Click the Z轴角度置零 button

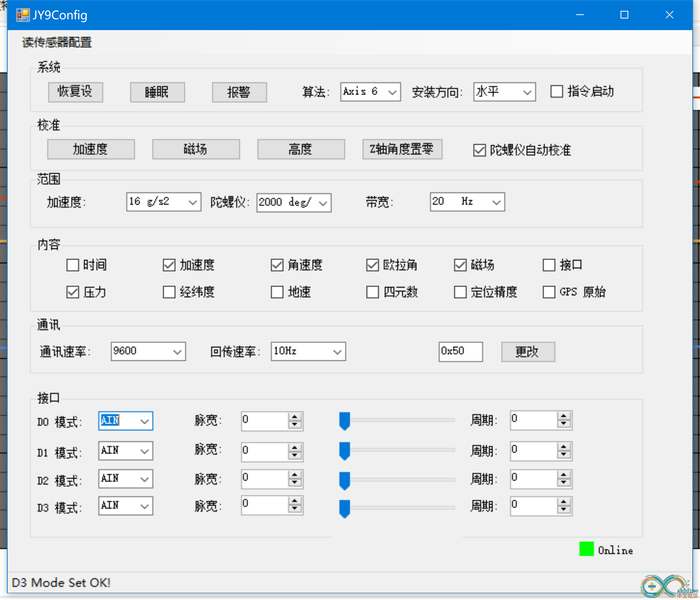tap(402, 149)
